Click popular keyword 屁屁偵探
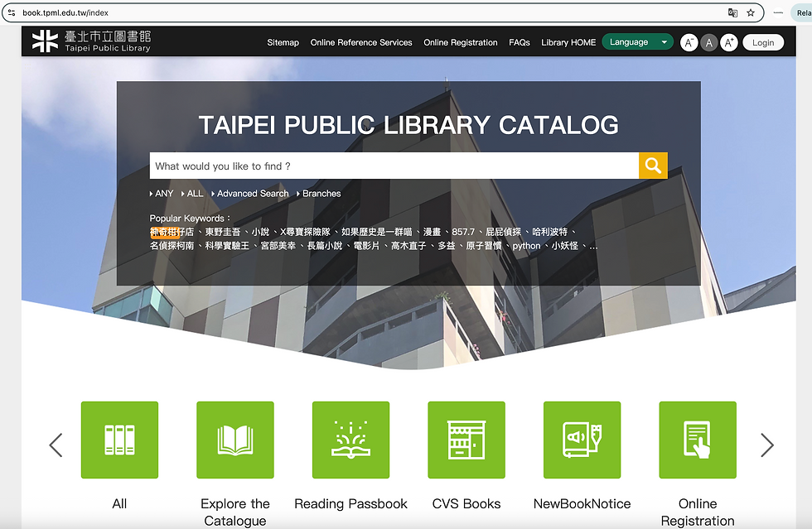The height and width of the screenshot is (529, 812). (504, 232)
